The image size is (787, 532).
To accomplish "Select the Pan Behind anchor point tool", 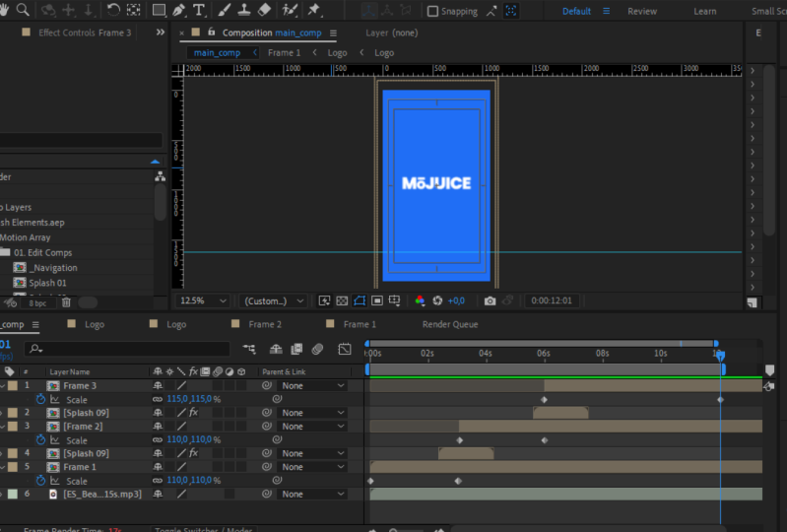I will point(134,10).
